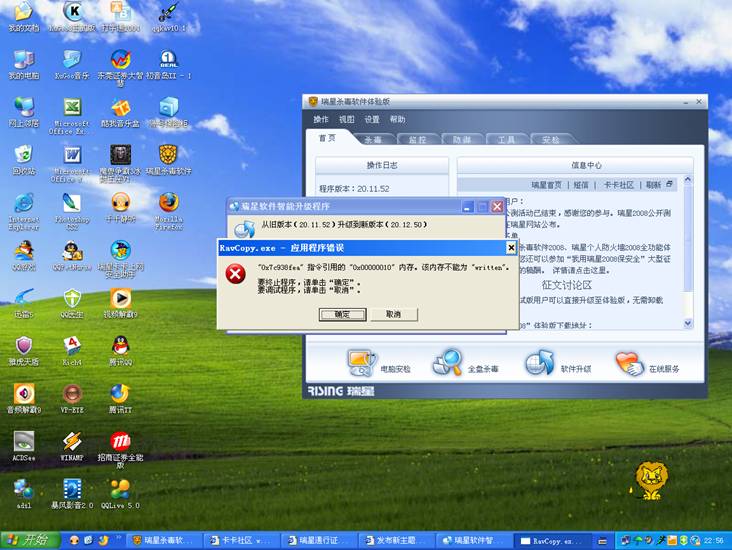
Task: Close the RavCopy.exe application error dialog
Action: (x=511, y=248)
